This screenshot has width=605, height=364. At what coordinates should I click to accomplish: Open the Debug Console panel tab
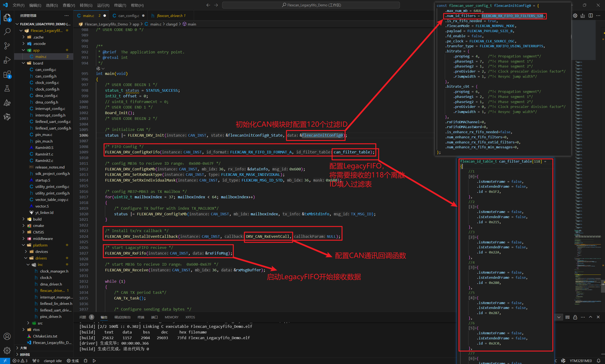click(x=122, y=317)
